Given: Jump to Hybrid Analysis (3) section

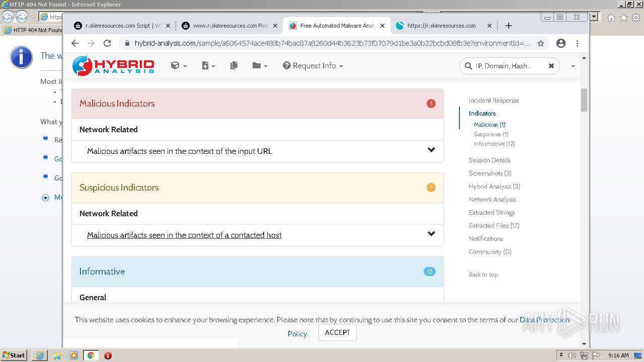Looking at the screenshot, I should [495, 186].
